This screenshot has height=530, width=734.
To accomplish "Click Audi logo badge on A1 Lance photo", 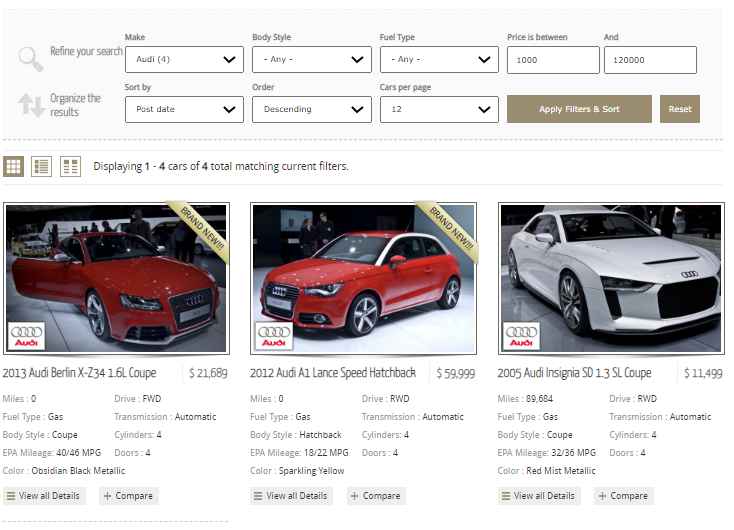I will pyautogui.click(x=274, y=336).
